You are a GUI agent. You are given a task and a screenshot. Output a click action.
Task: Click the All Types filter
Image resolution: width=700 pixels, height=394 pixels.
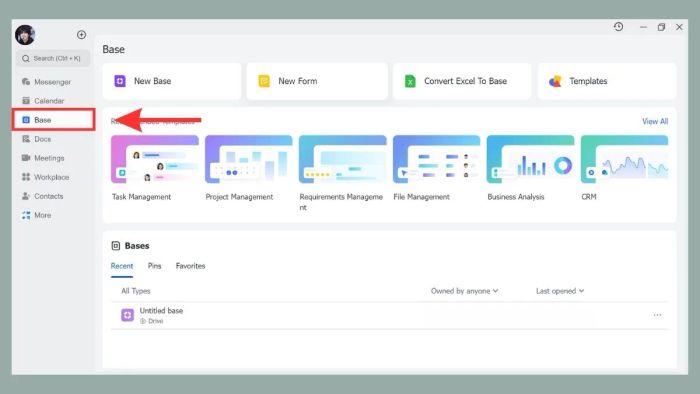136,291
